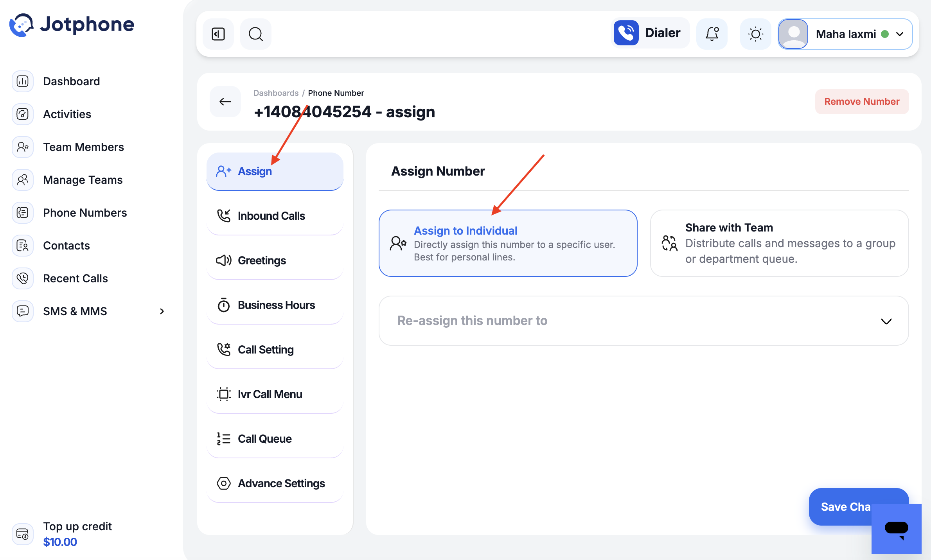
Task: Expand the SMS & MMS submenu chevron
Action: (162, 311)
